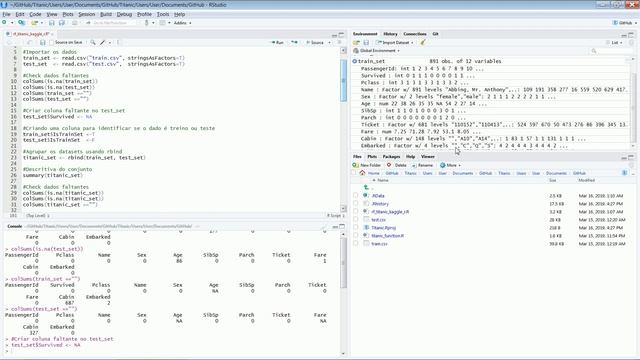Open the List view dropdown in Environment
640x360 pixels.
[615, 42]
